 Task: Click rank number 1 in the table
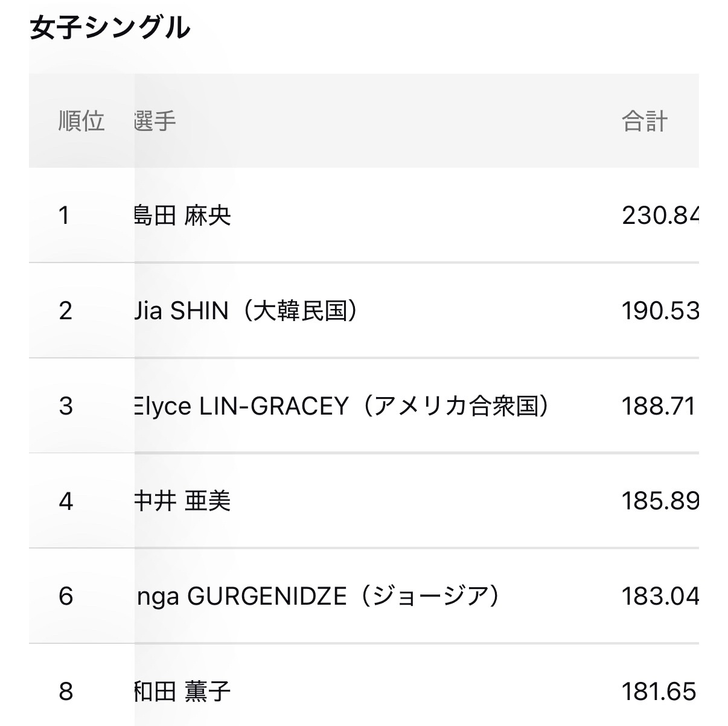tap(65, 215)
